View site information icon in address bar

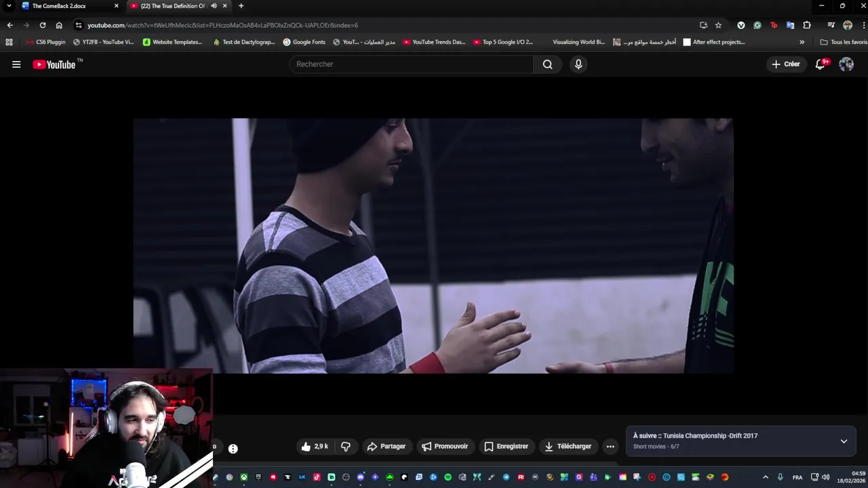[79, 25]
